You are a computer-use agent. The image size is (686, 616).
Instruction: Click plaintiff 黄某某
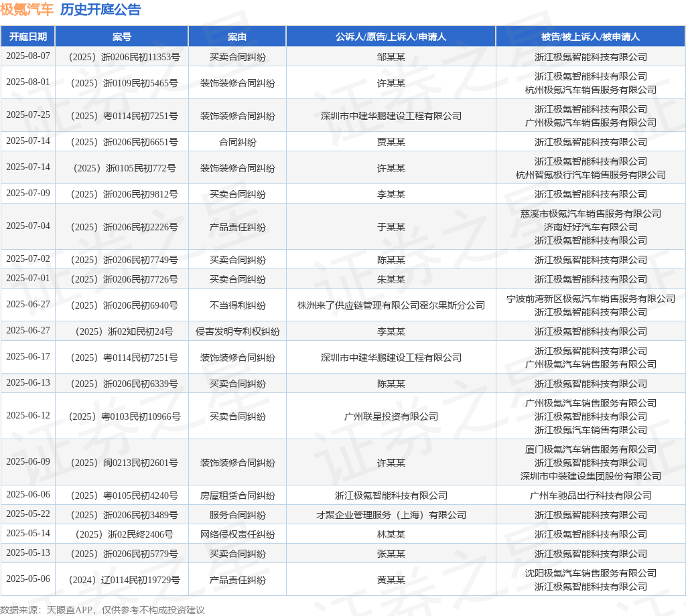pyautogui.click(x=391, y=580)
